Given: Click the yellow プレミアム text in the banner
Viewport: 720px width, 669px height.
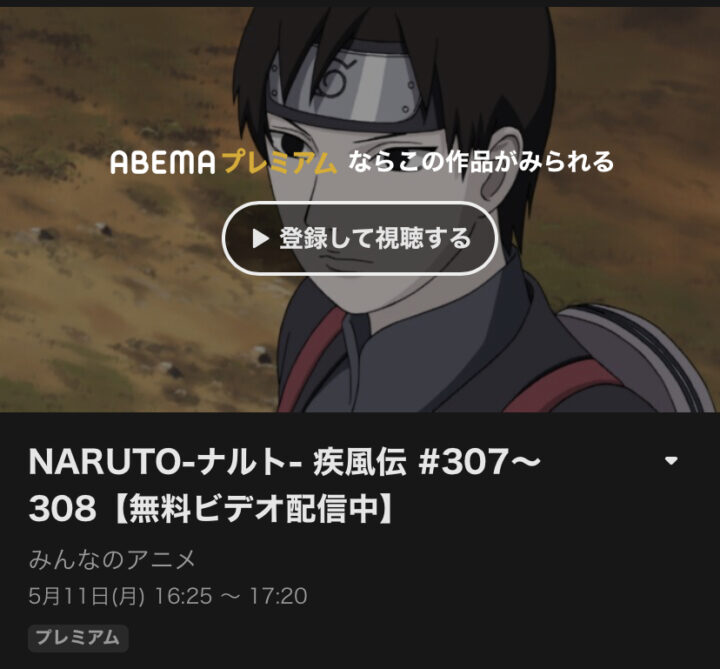Looking at the screenshot, I should [280, 163].
